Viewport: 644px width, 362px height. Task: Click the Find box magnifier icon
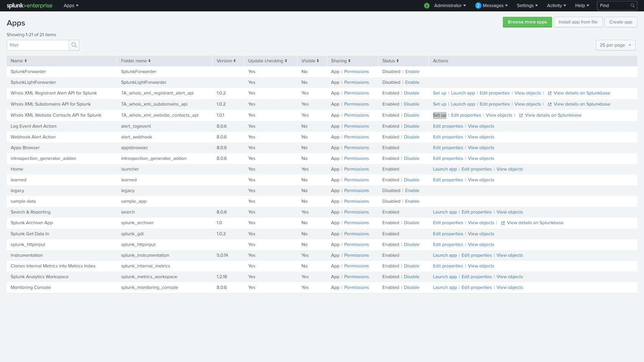(632, 6)
